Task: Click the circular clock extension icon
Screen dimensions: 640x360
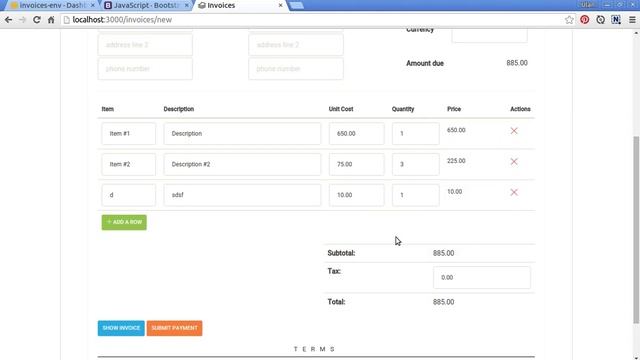Action: (x=600, y=20)
